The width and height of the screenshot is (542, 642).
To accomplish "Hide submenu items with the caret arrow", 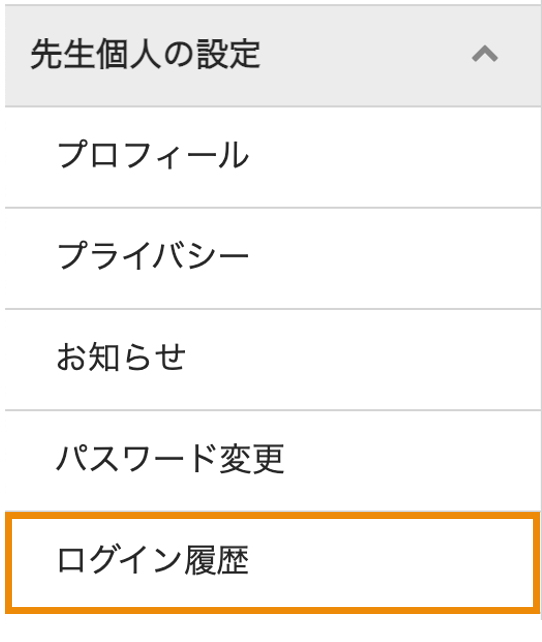I will 485,54.
